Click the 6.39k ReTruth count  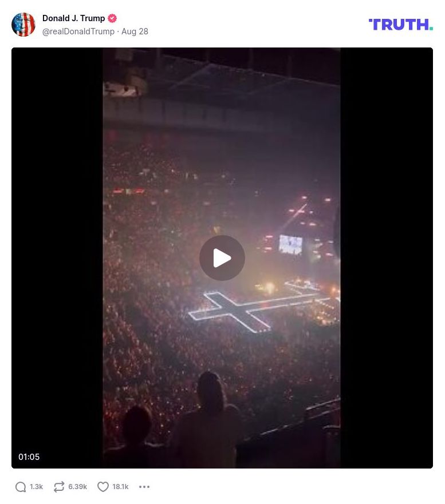tap(77, 487)
